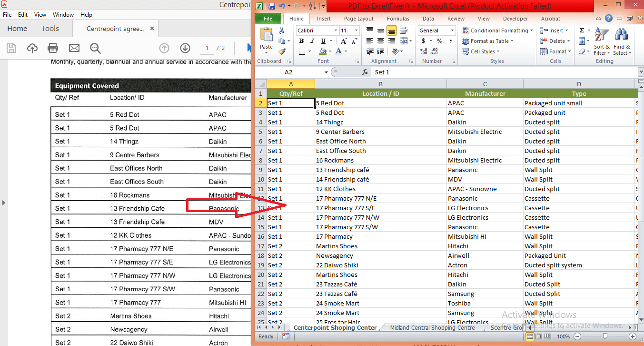Click the AutoSum sigma icon
The image size is (644, 346).
click(582, 31)
